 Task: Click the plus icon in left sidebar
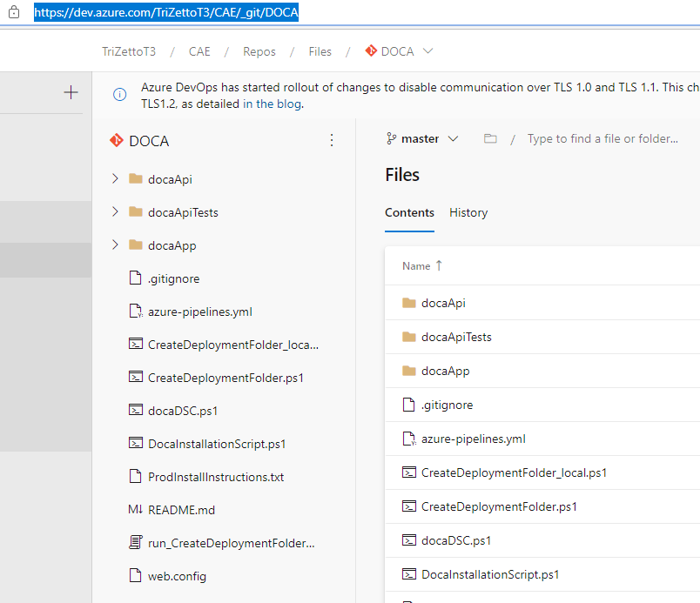coord(71,92)
